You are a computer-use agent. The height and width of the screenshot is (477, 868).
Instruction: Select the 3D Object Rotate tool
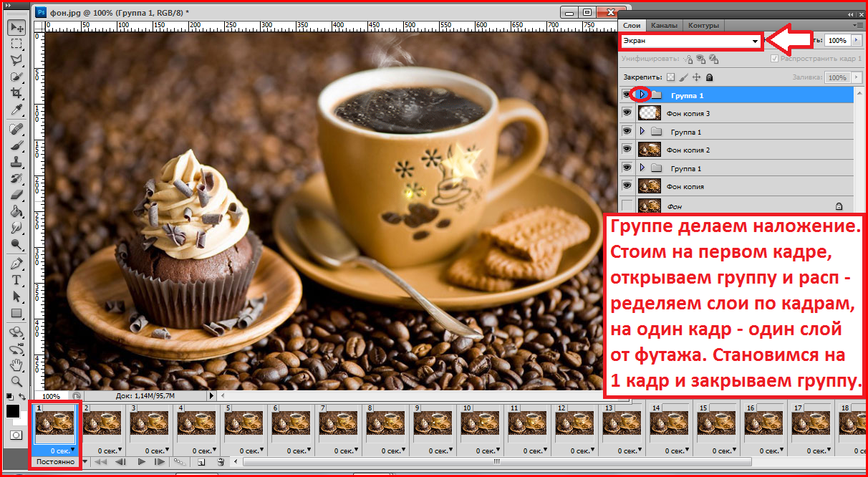(x=16, y=332)
